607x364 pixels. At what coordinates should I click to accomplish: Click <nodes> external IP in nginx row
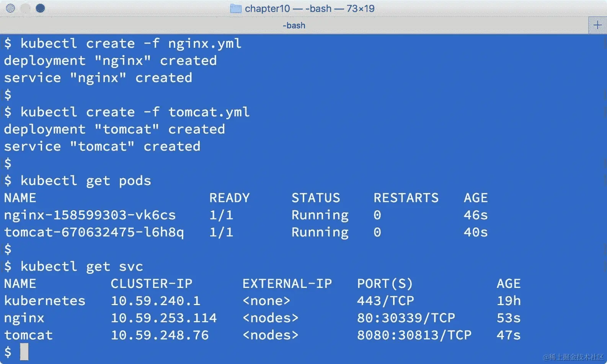[271, 318]
